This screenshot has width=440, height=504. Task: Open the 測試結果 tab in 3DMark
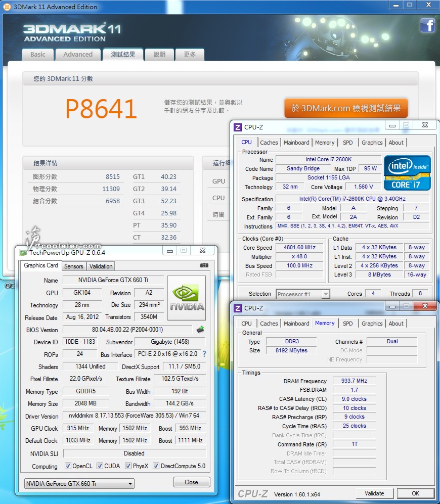123,55
